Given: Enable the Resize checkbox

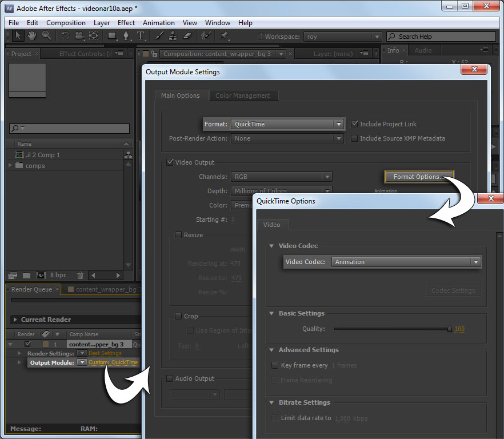Looking at the screenshot, I should [178, 235].
